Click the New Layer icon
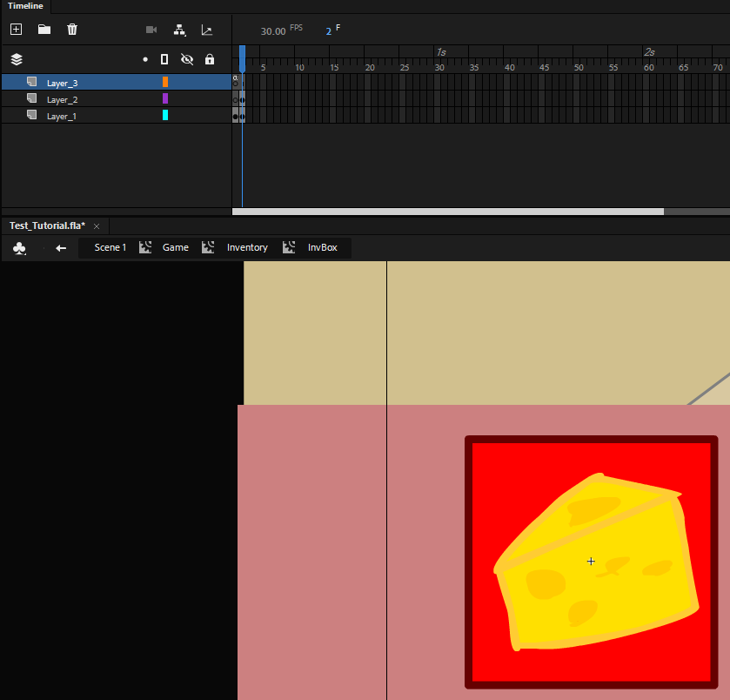This screenshot has height=700, width=730. (x=17, y=30)
